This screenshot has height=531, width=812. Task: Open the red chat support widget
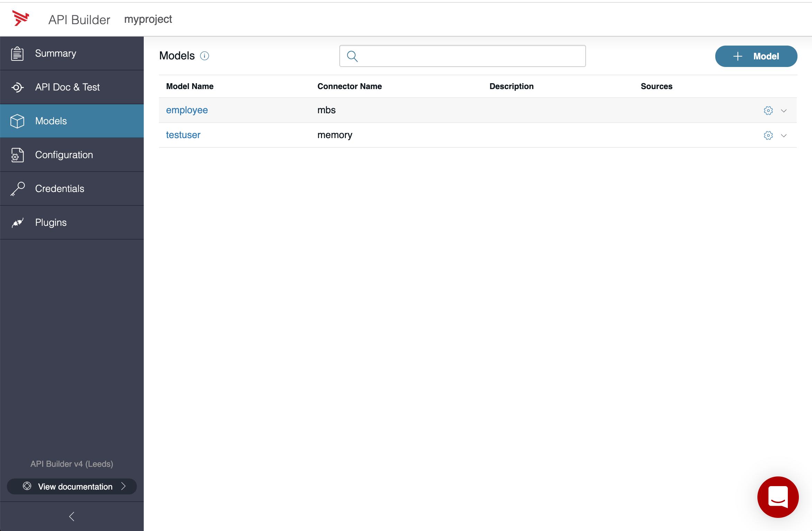tap(778, 497)
